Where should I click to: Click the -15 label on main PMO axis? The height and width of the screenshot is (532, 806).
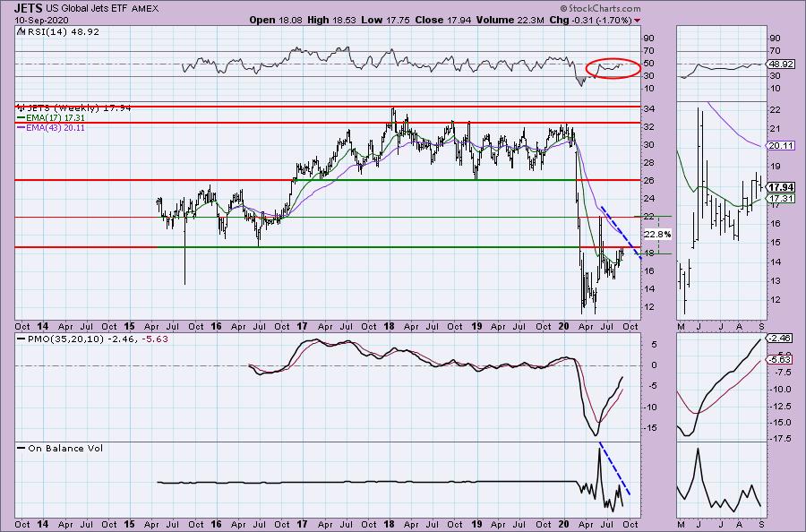pos(649,428)
